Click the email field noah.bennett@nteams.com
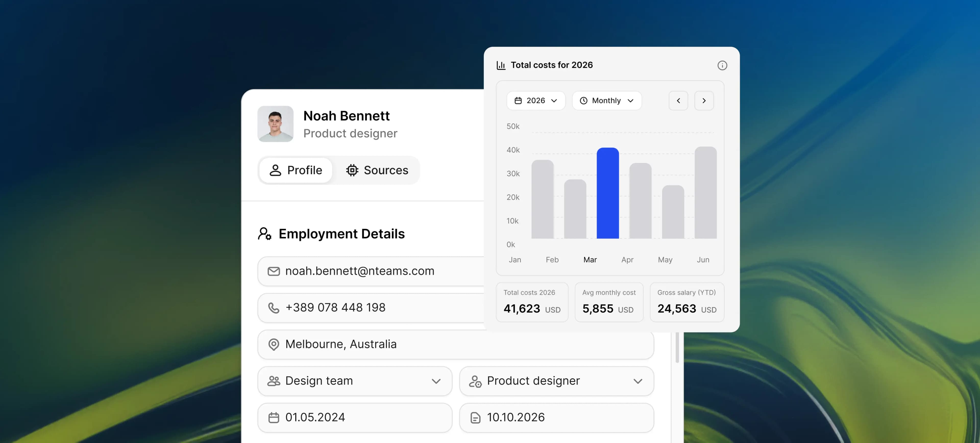Image resolution: width=980 pixels, height=443 pixels. pyautogui.click(x=371, y=271)
